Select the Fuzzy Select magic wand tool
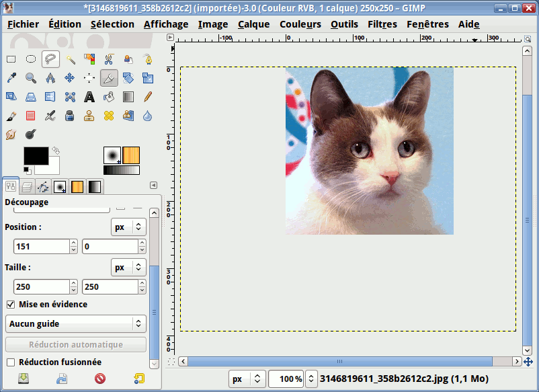 (x=70, y=59)
